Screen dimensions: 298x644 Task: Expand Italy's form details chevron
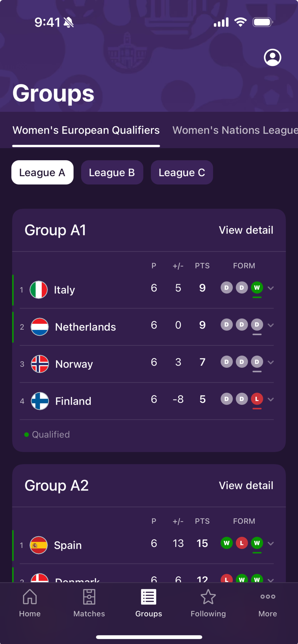pyautogui.click(x=271, y=288)
